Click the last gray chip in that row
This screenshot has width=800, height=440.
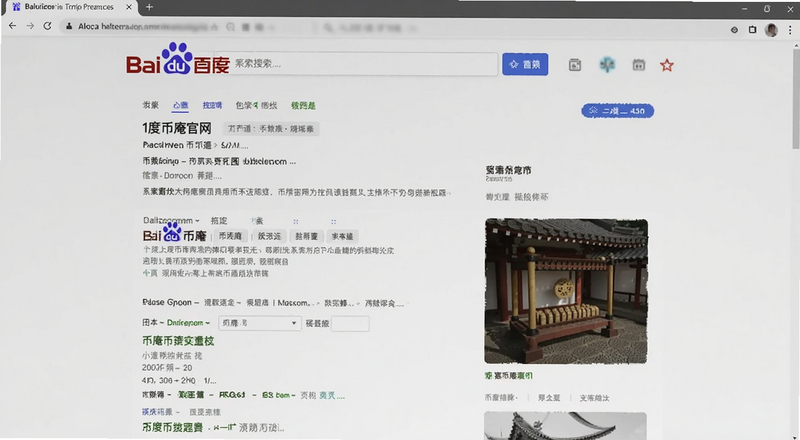342,236
